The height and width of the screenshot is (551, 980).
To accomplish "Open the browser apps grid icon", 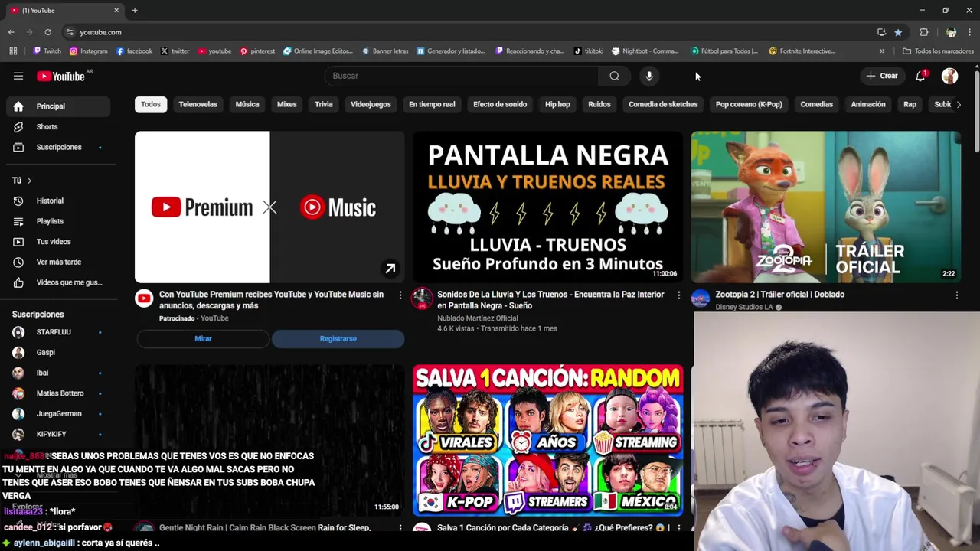I will (13, 51).
